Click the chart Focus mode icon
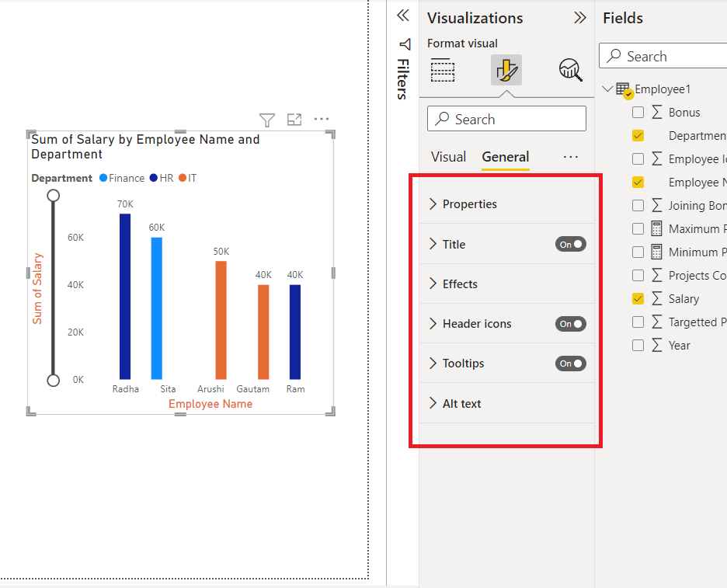Viewport: 727px width, 588px height. pyautogui.click(x=294, y=120)
